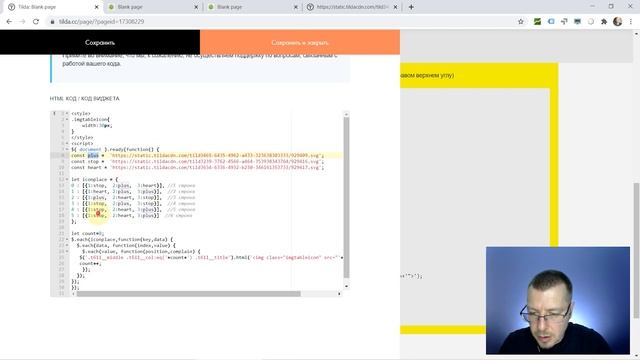Image resolution: width=640 pixels, height=360 pixels.
Task: Bookmark this page with the star icon
Action: pos(521,22)
